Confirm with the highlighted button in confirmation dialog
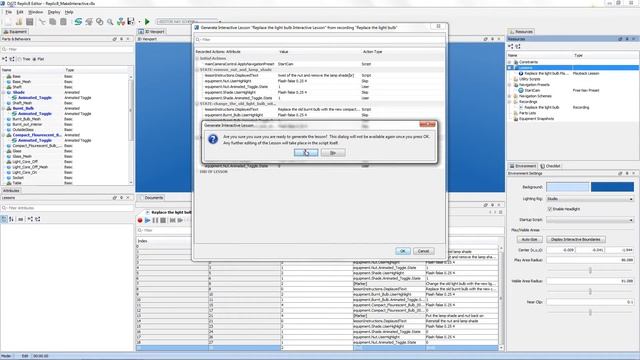This screenshot has width=640, height=360. (306, 153)
